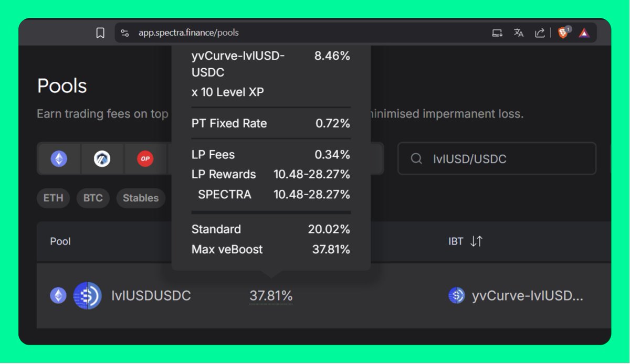
Task: Open site settings icon beside the URL
Action: pyautogui.click(x=125, y=33)
